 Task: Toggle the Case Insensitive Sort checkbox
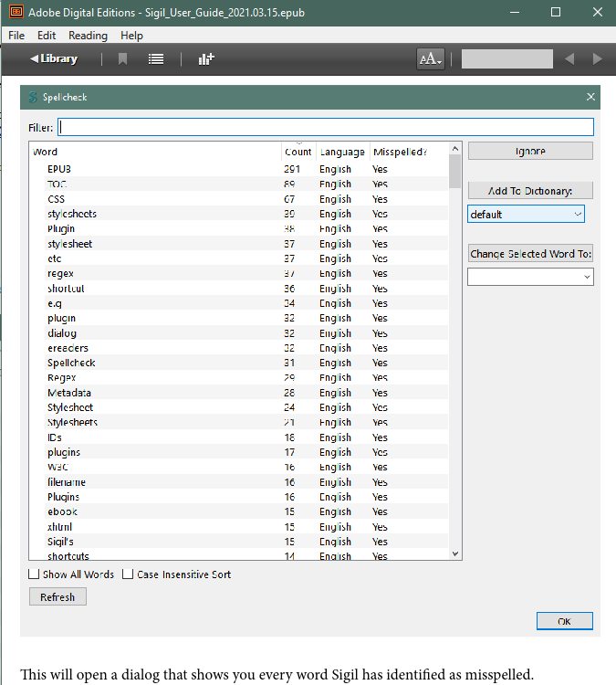click(x=128, y=574)
